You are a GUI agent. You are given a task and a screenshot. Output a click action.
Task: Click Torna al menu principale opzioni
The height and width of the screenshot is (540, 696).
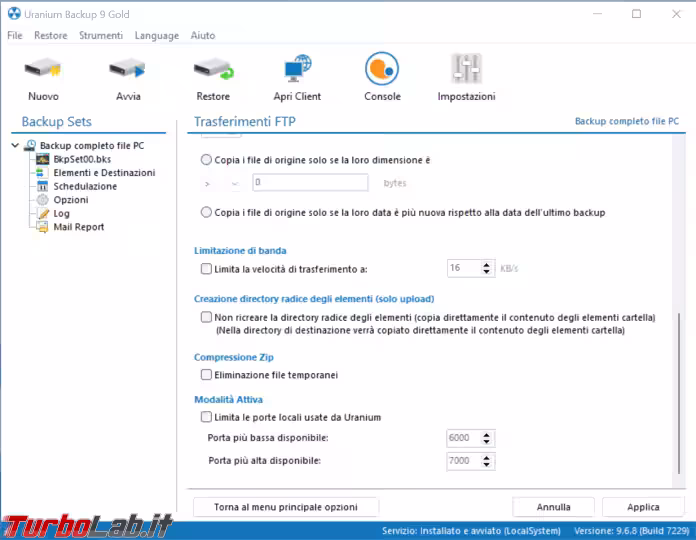[286, 507]
